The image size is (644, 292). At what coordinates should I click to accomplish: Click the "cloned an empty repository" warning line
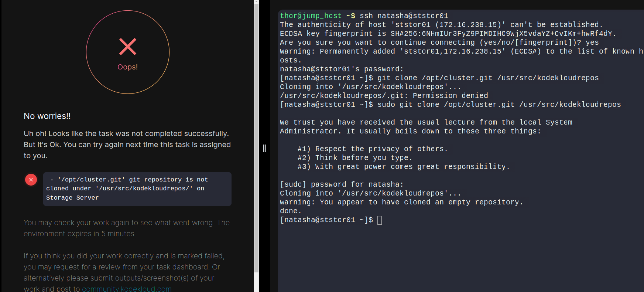point(401,202)
